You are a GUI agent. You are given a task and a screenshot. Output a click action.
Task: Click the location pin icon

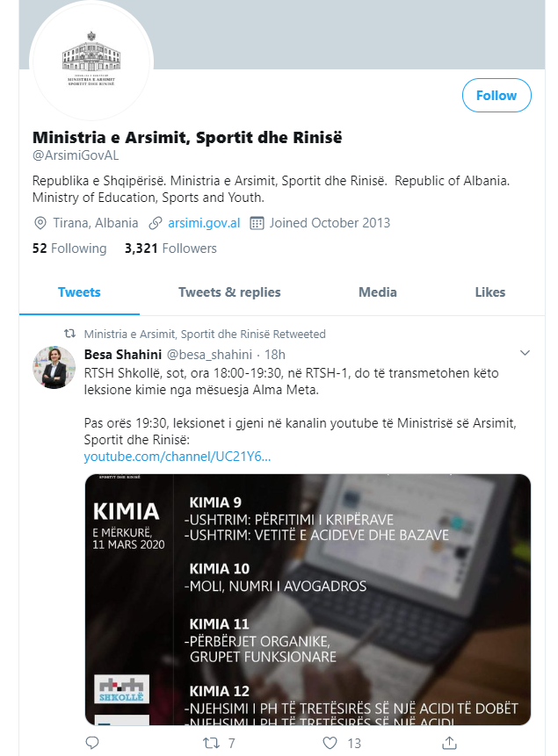tap(40, 223)
